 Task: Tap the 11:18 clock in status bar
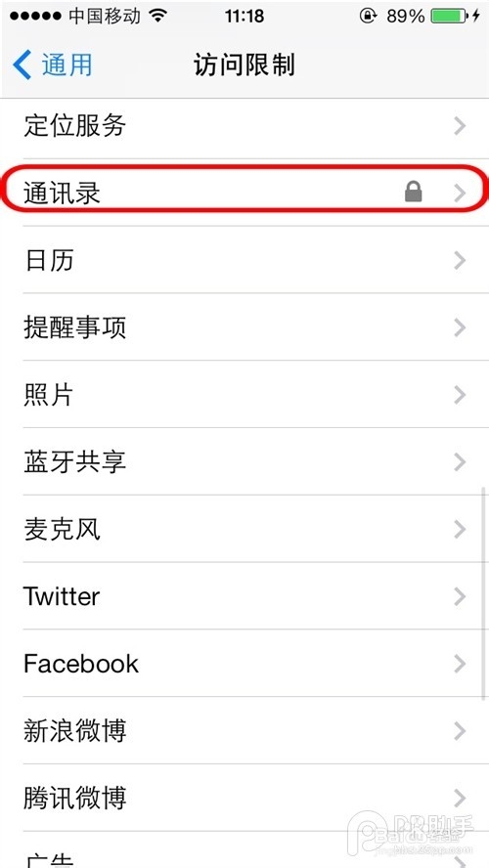(x=244, y=16)
